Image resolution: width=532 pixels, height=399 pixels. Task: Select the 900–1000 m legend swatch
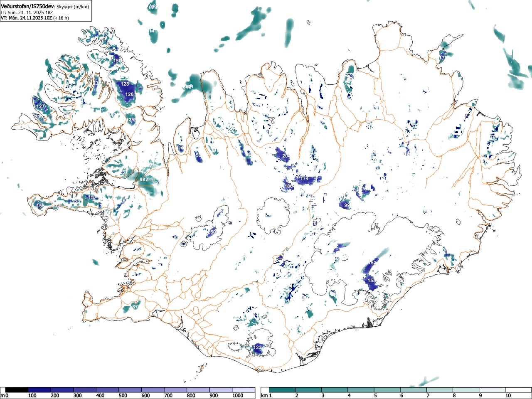point(221,390)
